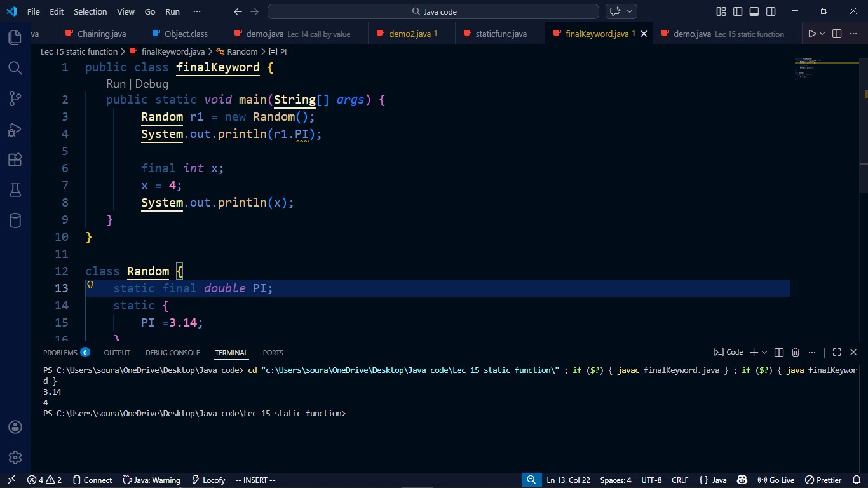Open the Selection menu
Image resolution: width=868 pixels, height=488 pixels.
90,11
